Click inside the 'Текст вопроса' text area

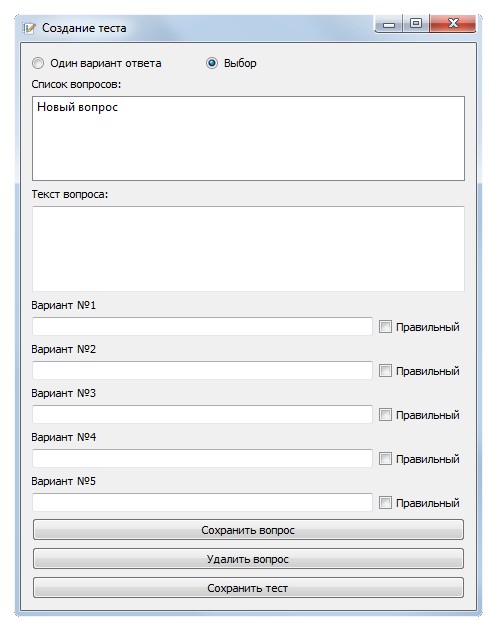(x=248, y=249)
